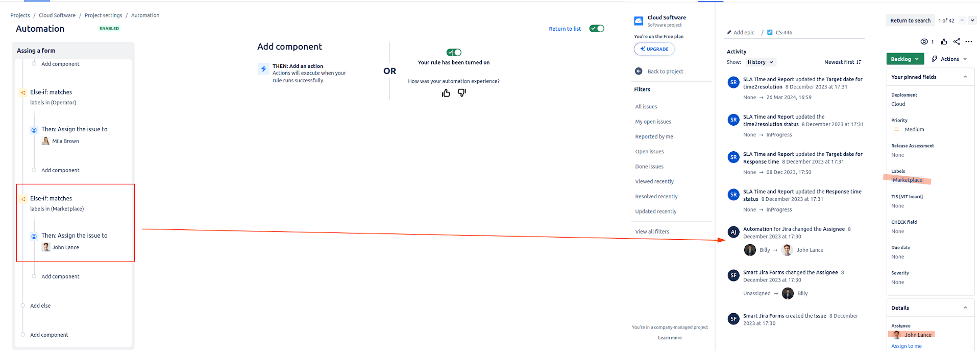Click the thumbs up feedback icon

(446, 93)
